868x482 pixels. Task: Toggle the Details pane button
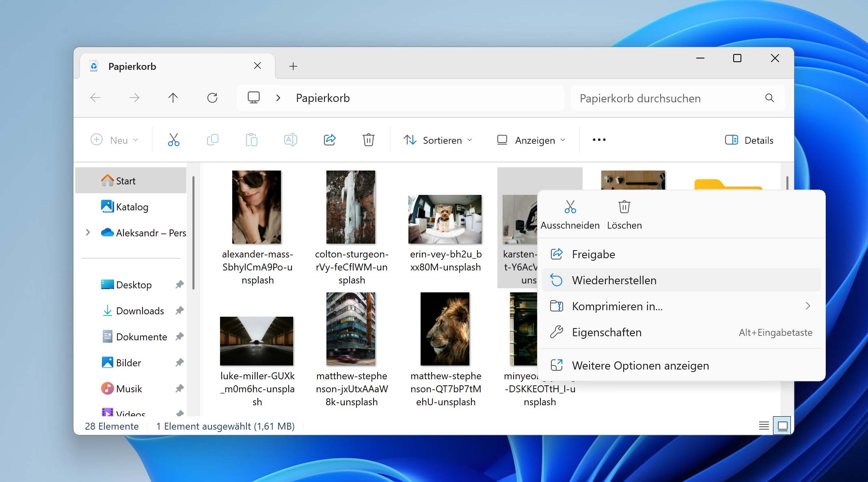(x=749, y=140)
